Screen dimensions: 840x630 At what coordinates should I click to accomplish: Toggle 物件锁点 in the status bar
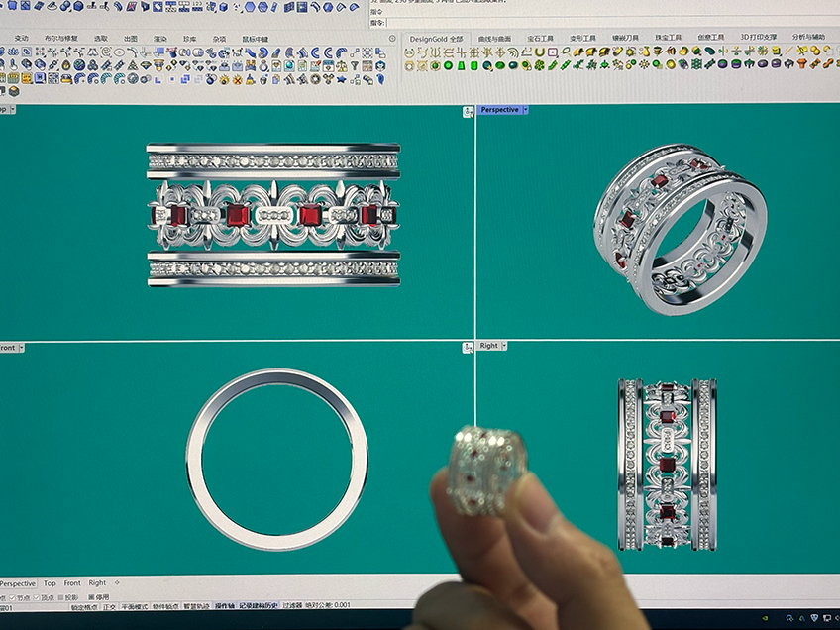(x=165, y=606)
